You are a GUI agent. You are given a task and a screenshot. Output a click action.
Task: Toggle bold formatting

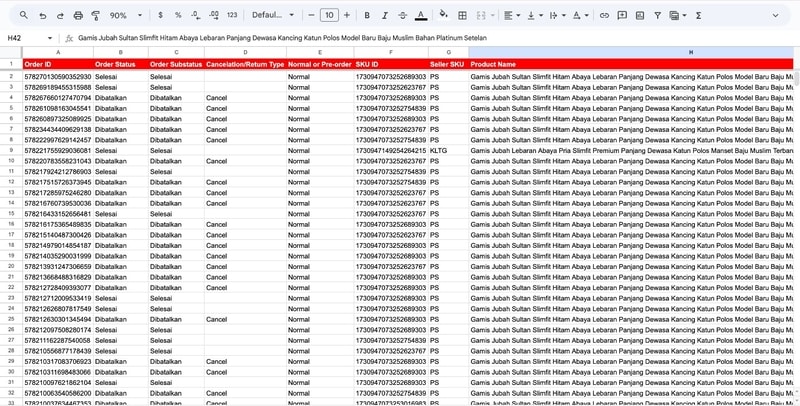[368, 16]
